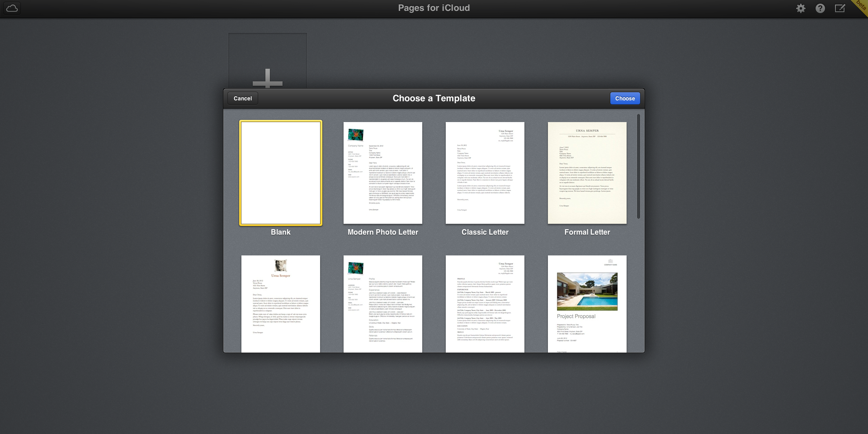Screen dimensions: 868x434
Task: Select the Modern Photo Letter thumbnail
Action: (383, 173)
